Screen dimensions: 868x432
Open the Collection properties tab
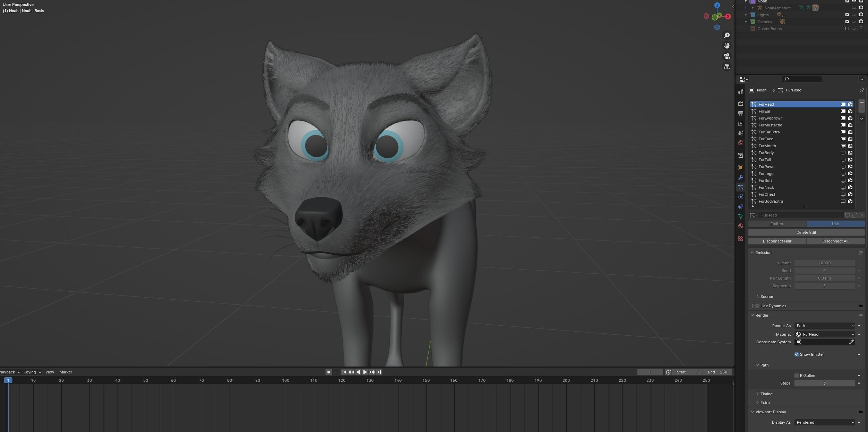(x=740, y=155)
